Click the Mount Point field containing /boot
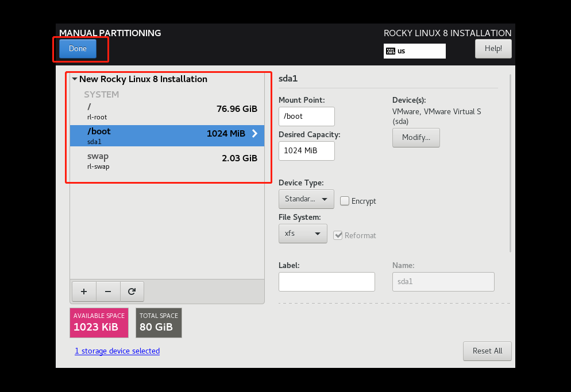This screenshot has height=392, width=571. 307,117
